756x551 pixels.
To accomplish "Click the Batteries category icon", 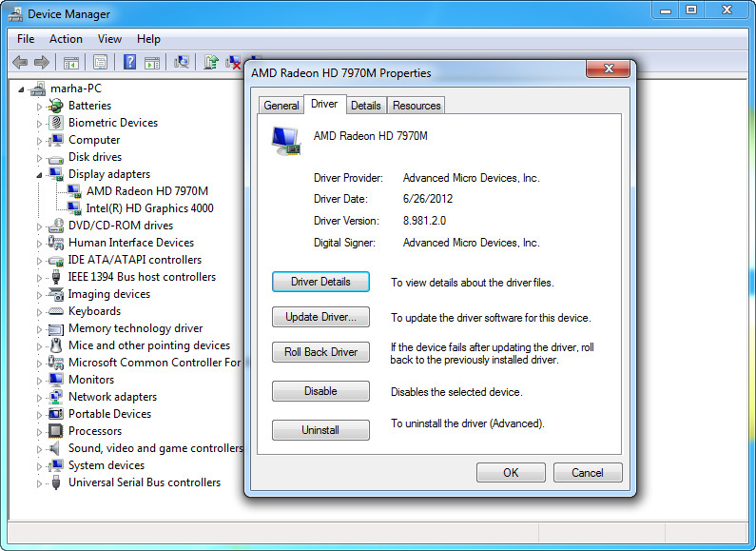I will click(x=56, y=106).
